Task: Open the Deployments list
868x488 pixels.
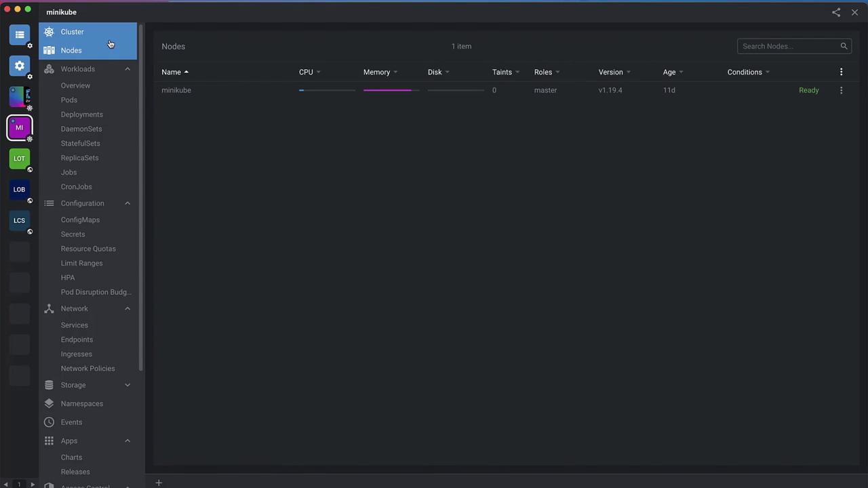Action: pyautogui.click(x=82, y=115)
